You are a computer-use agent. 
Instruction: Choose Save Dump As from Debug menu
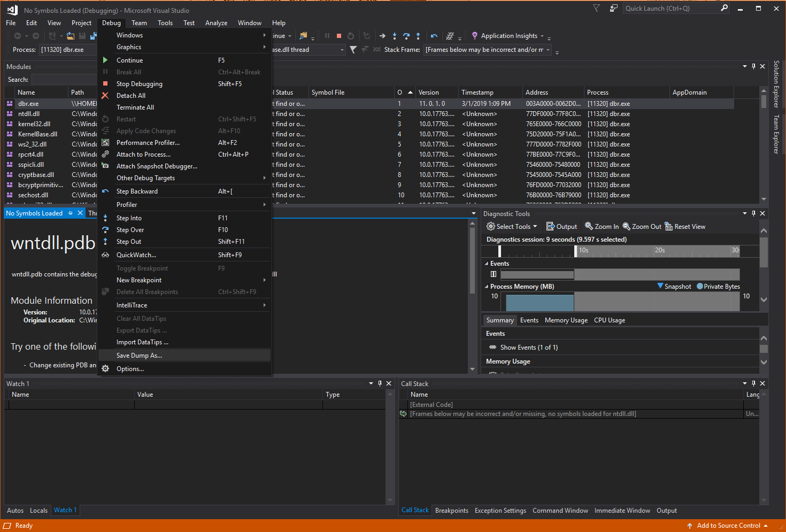point(139,356)
